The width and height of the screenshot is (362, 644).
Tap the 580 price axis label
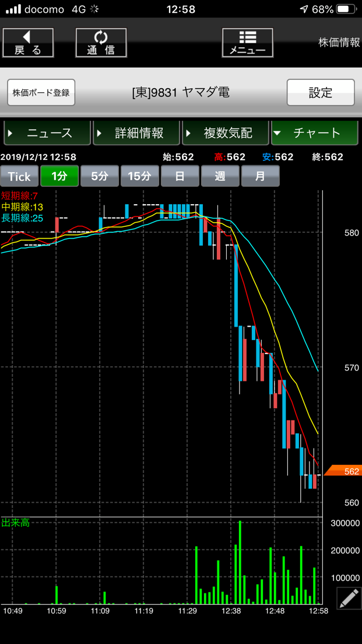click(x=352, y=233)
